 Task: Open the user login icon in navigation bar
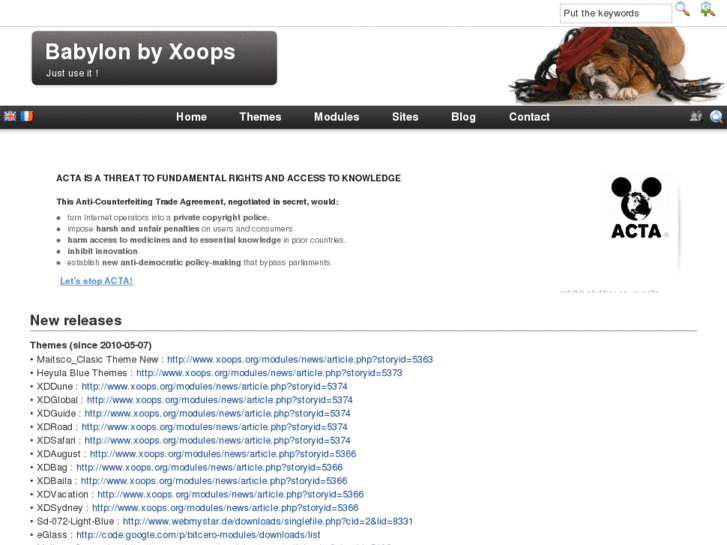tap(695, 116)
